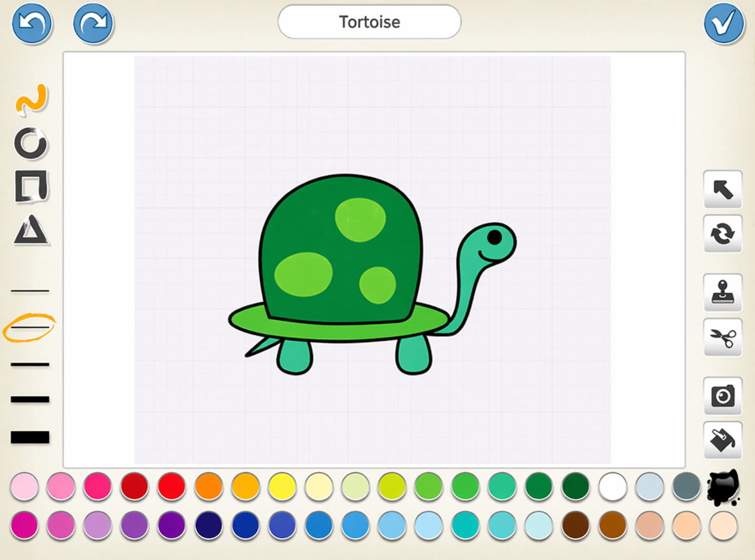Pick the navy blue color swatch
755x560 pixels.
pyautogui.click(x=208, y=525)
